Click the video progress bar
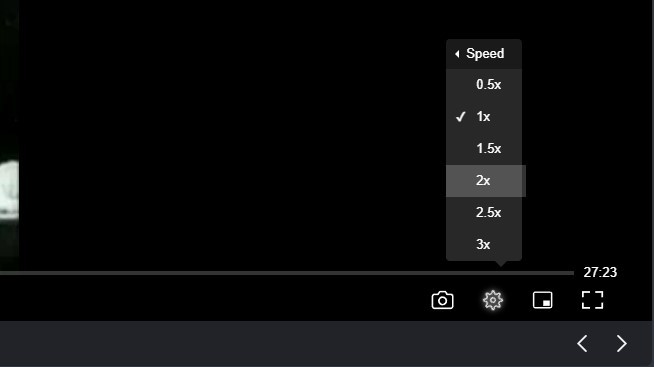This screenshot has width=654, height=367. point(287,273)
